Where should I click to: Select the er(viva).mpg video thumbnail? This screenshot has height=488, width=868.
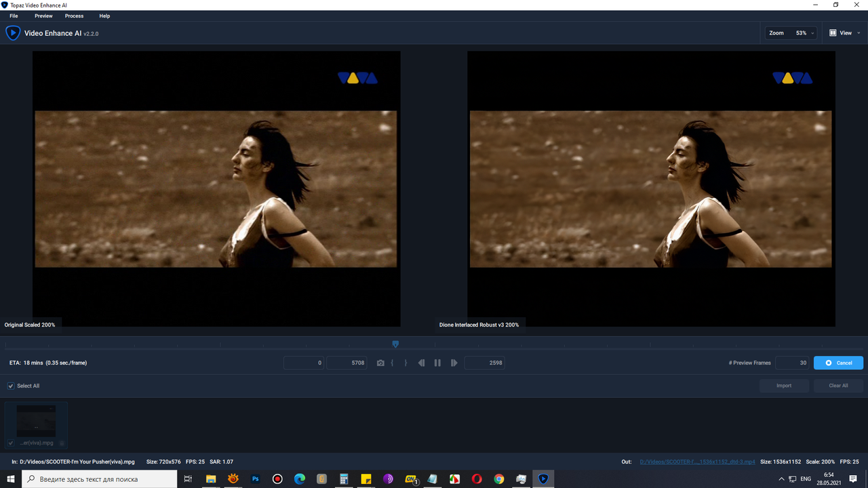(x=36, y=422)
